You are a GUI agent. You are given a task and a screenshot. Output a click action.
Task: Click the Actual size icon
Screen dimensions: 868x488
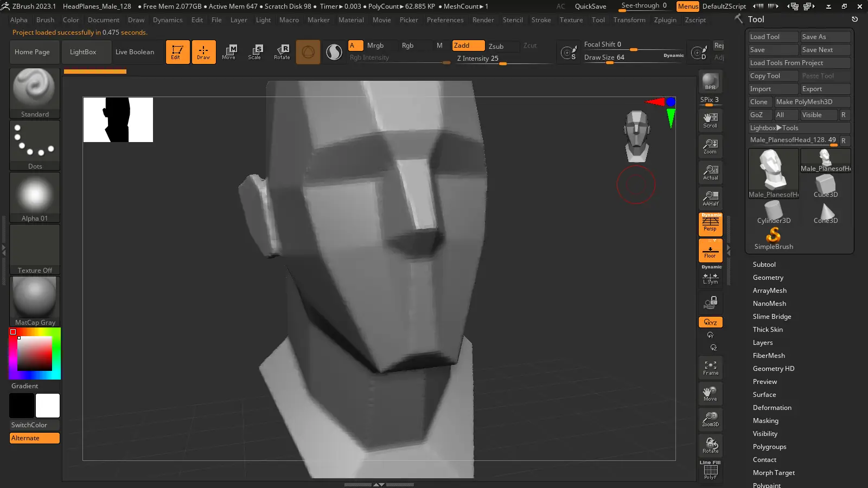coord(710,172)
